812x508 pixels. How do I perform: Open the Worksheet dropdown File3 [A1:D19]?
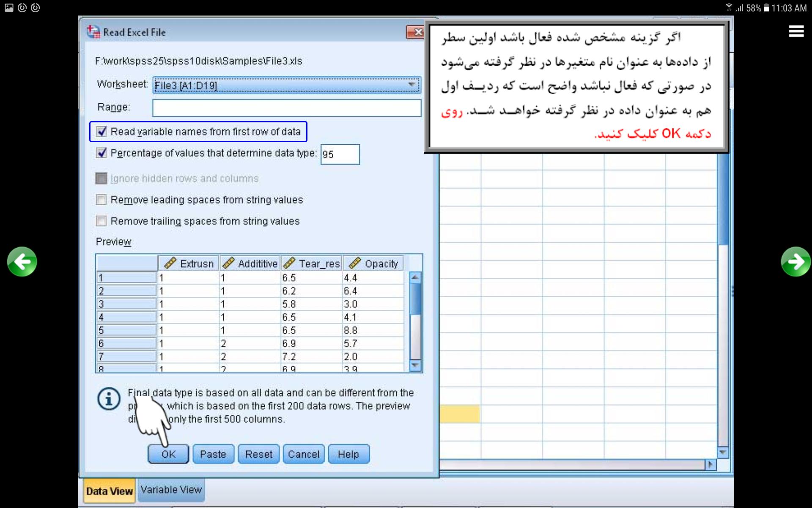pos(286,85)
